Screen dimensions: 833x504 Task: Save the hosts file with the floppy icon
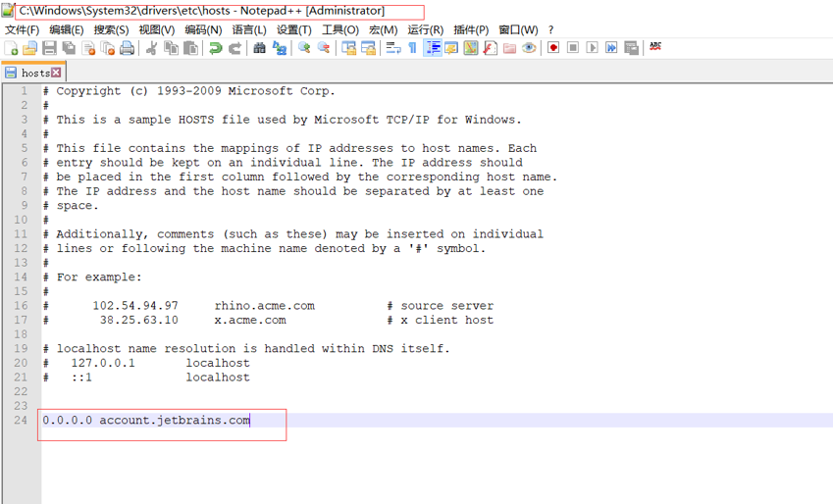coord(49,48)
